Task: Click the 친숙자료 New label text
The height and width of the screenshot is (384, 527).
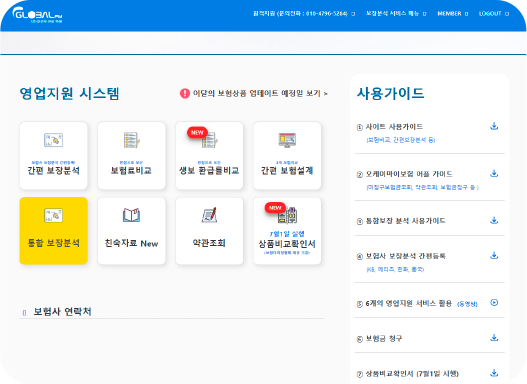Action: (x=131, y=243)
